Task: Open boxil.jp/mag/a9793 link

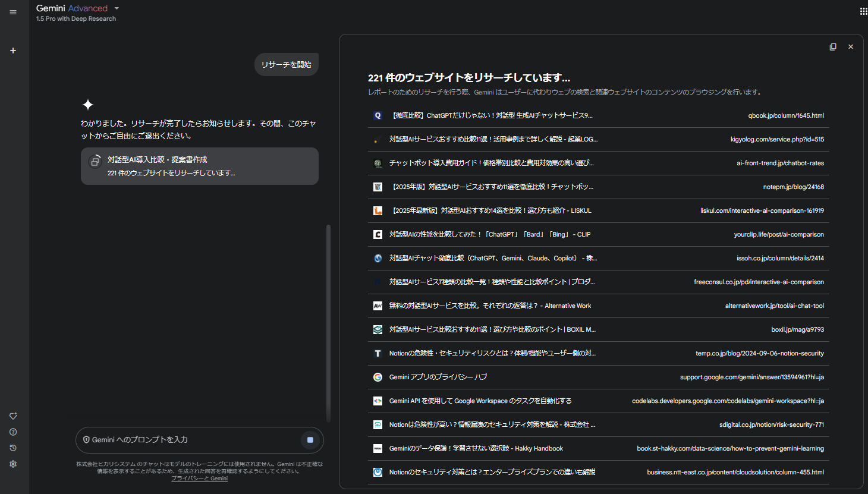Action: [x=797, y=330]
